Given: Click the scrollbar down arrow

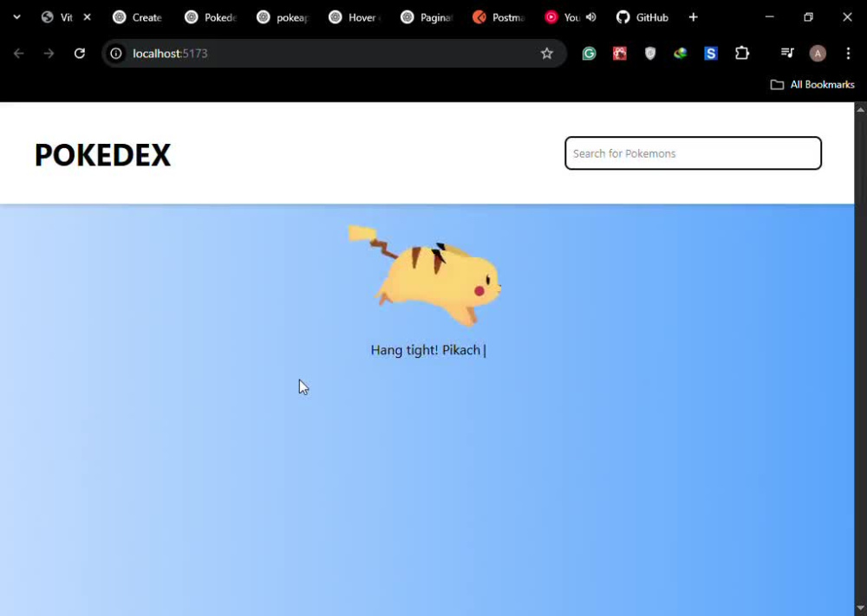Looking at the screenshot, I should (860, 609).
